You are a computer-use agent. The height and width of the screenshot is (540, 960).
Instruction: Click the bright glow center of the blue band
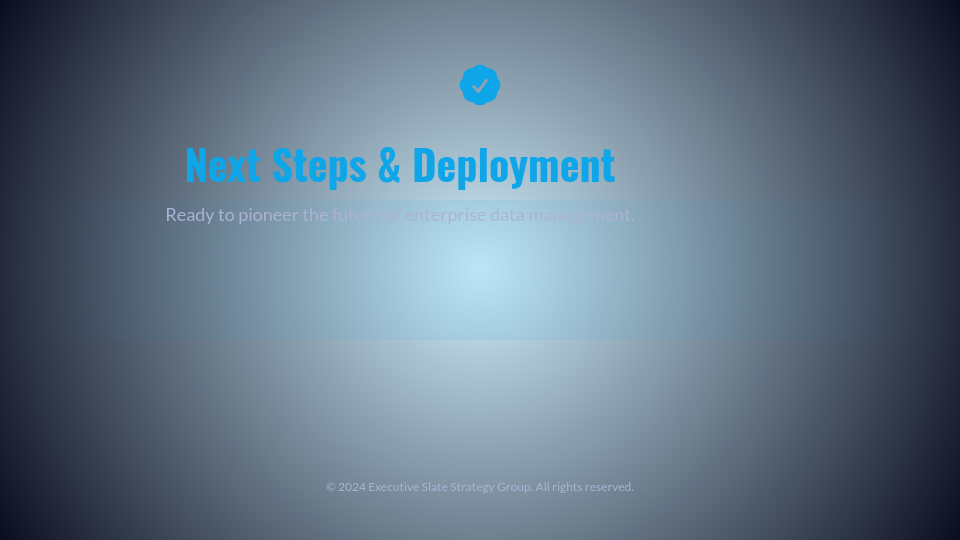click(x=480, y=271)
